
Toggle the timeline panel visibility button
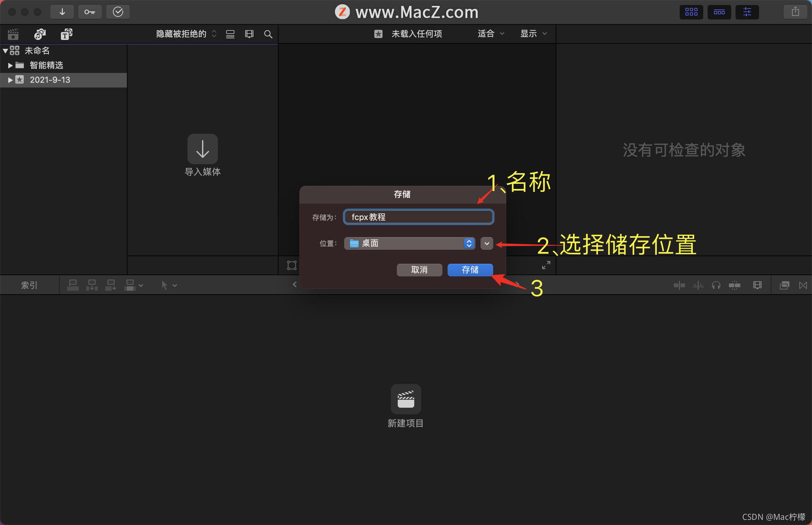pos(719,12)
